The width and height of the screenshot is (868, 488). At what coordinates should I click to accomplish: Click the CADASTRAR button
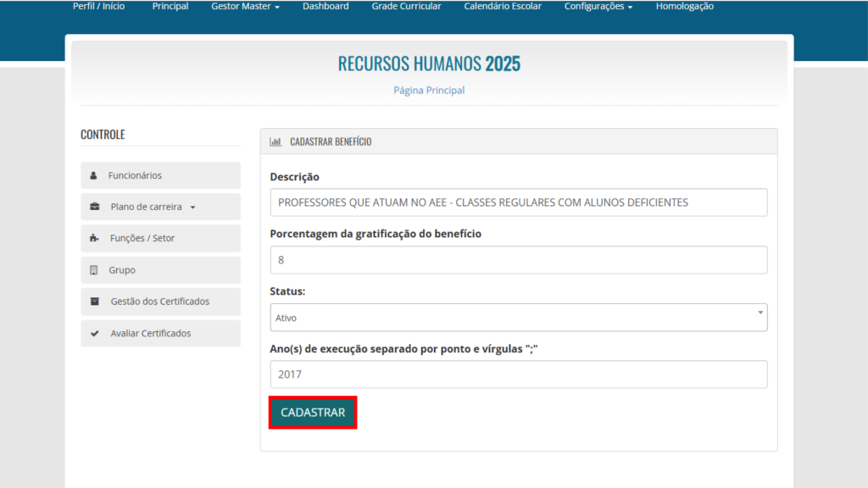pyautogui.click(x=313, y=413)
